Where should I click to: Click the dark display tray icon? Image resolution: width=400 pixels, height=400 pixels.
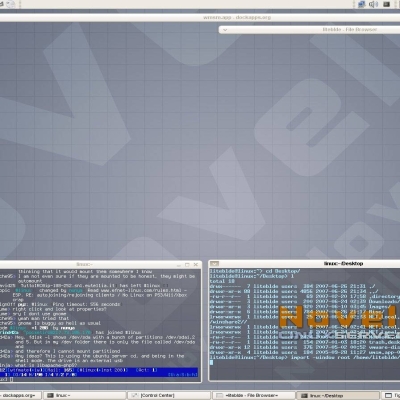click(386, 4)
